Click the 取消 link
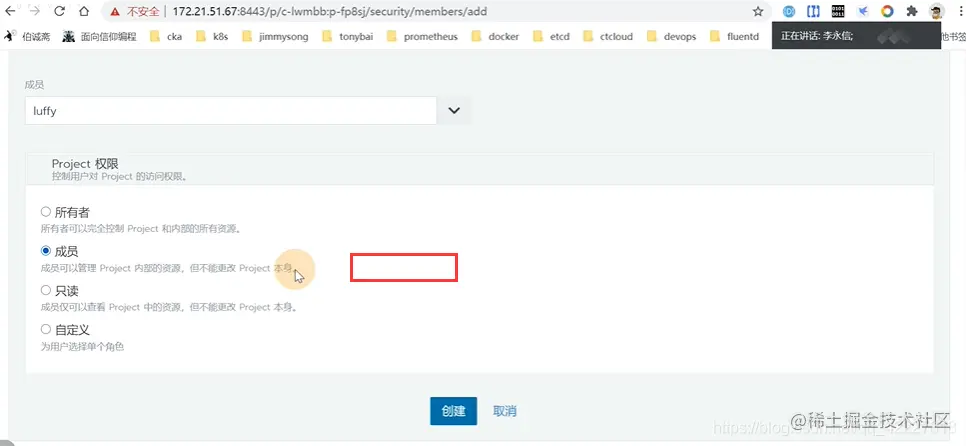This screenshot has height=446, width=966. (x=505, y=411)
